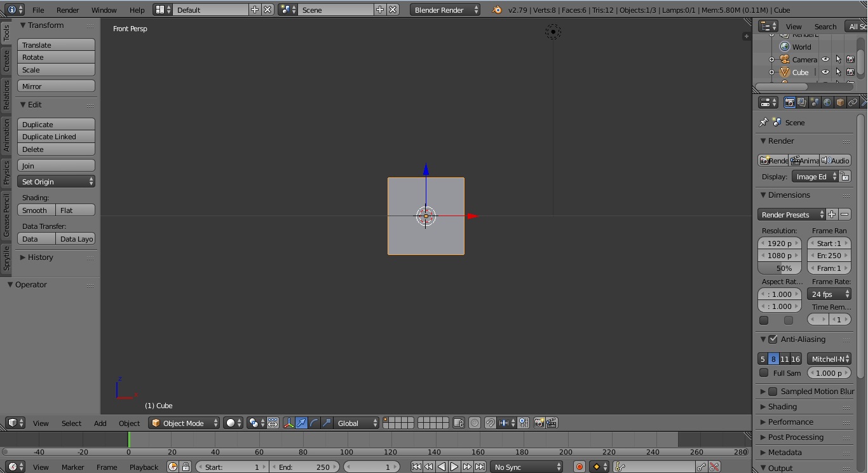The height and width of the screenshot is (473, 868).
Task: Play the animation in reverse
Action: [442, 467]
